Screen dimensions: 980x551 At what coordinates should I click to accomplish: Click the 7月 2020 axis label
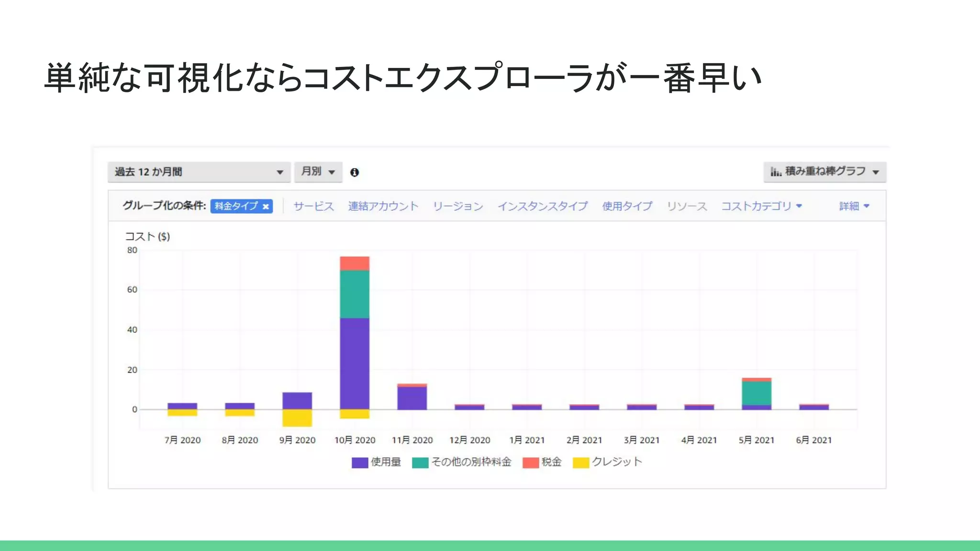tap(182, 440)
